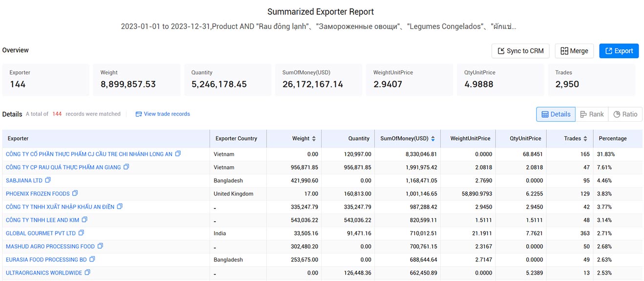
Task: Copy icon next to MASHUD AGRO PROCESSING FOOD
Action: 101,246
